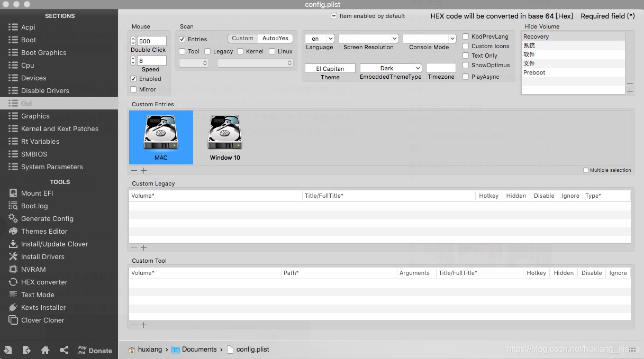Open the System Parameters section
Screen dimensions: 644x359
click(x=52, y=167)
